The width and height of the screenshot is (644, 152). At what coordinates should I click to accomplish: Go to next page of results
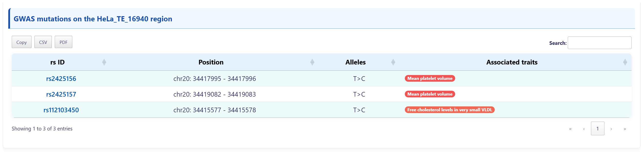[611, 129]
